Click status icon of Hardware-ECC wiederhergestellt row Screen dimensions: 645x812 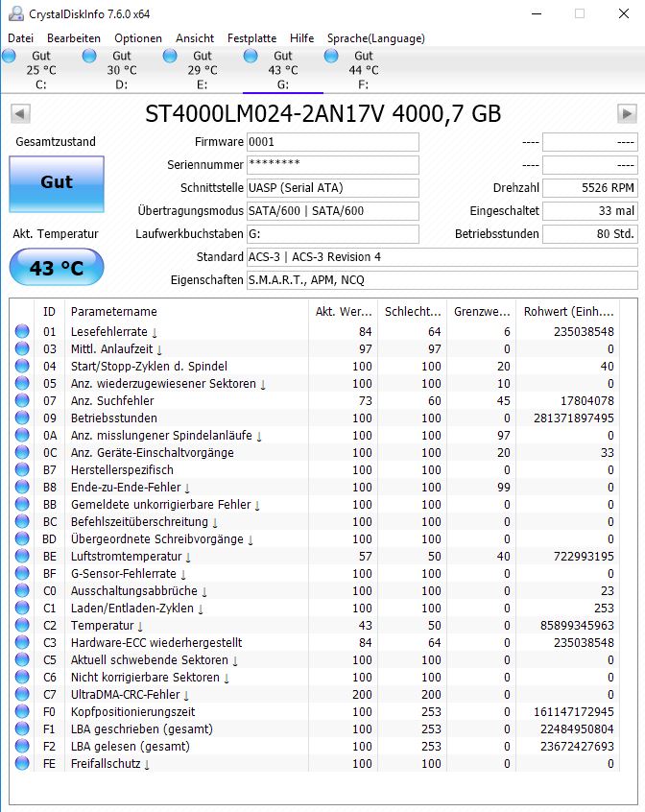point(22,643)
